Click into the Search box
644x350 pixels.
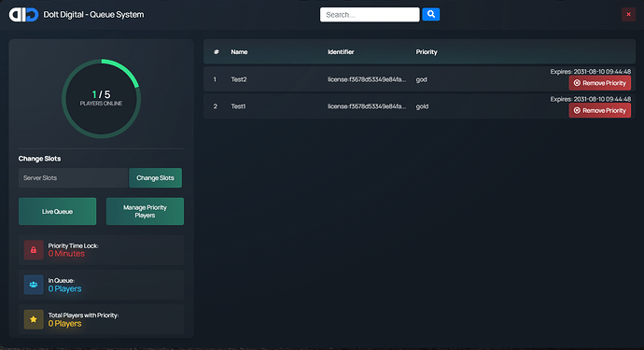[370, 14]
